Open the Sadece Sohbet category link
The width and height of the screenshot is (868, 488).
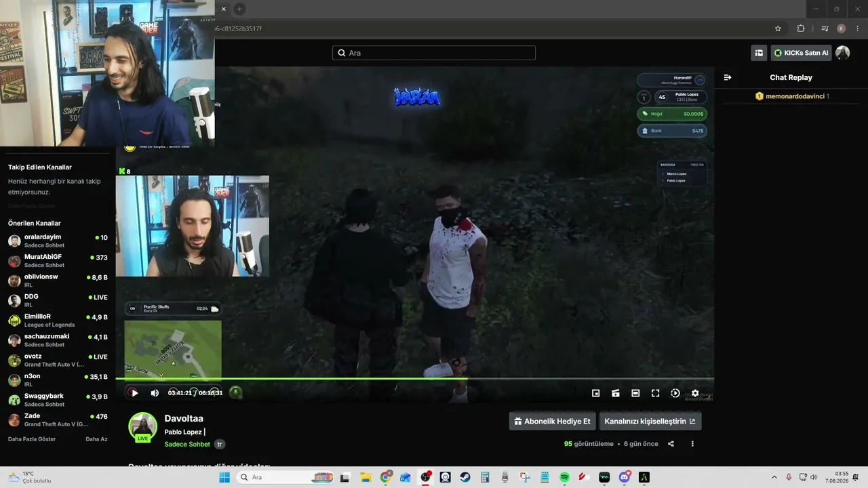(187, 444)
